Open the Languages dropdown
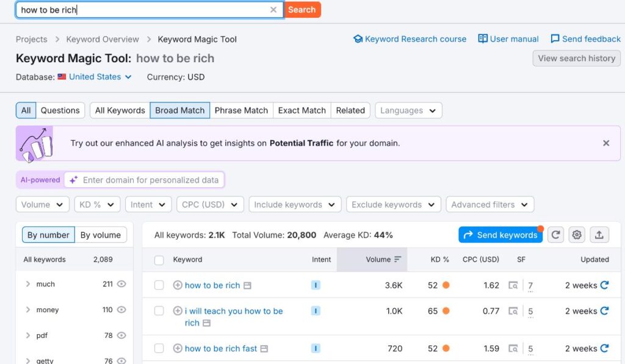The height and width of the screenshot is (364, 625). pos(408,110)
